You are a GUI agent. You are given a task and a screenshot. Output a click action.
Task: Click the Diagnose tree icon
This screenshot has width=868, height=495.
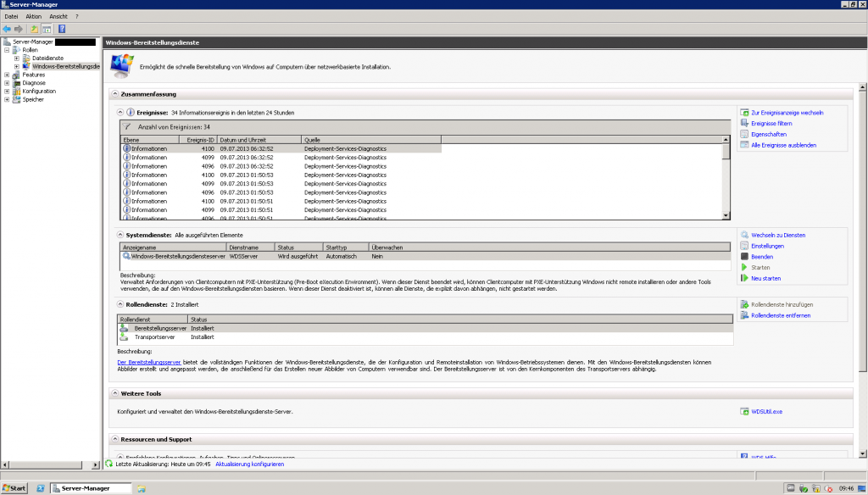[16, 83]
